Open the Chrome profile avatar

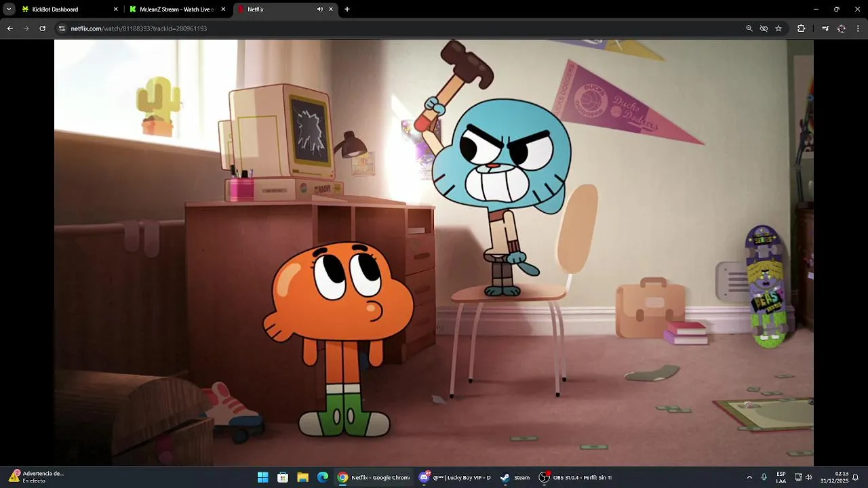842,28
